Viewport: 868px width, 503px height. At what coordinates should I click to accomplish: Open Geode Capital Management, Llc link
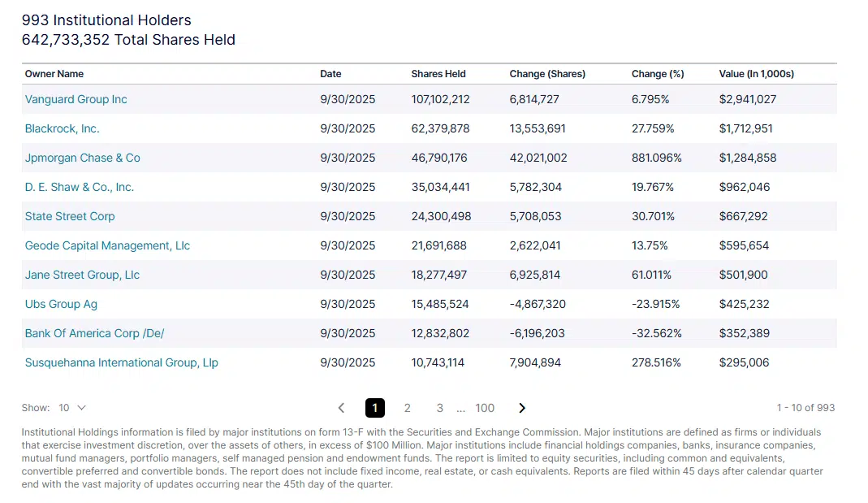[x=107, y=245]
